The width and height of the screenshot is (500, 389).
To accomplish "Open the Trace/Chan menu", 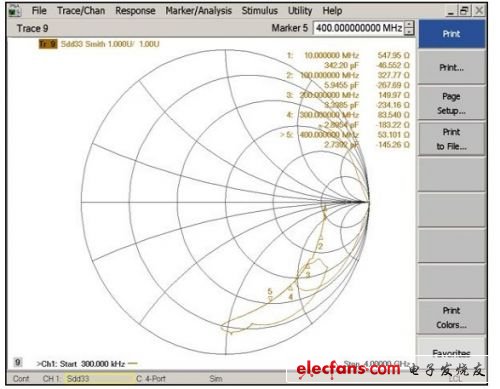I will [81, 11].
